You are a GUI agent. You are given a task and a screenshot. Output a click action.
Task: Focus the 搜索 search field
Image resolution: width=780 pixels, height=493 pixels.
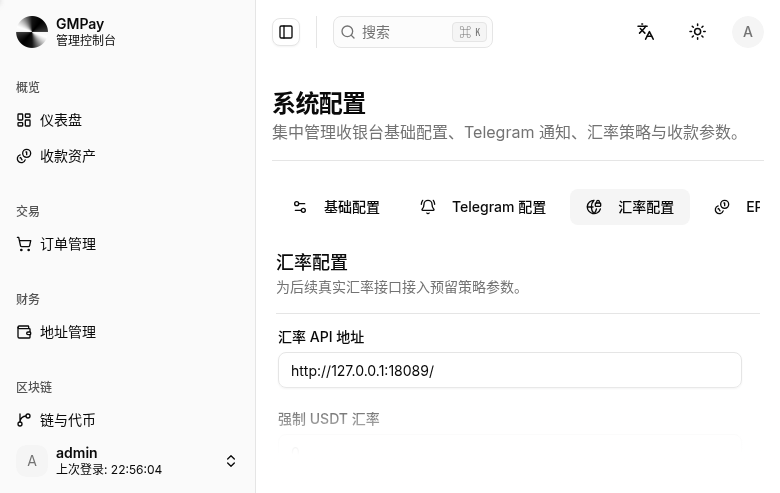(413, 32)
